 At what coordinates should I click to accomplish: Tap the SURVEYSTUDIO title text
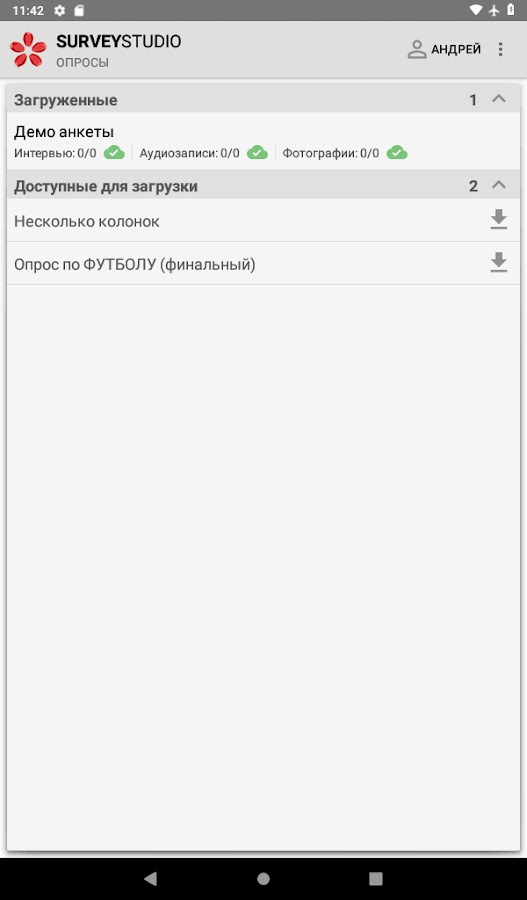point(119,41)
